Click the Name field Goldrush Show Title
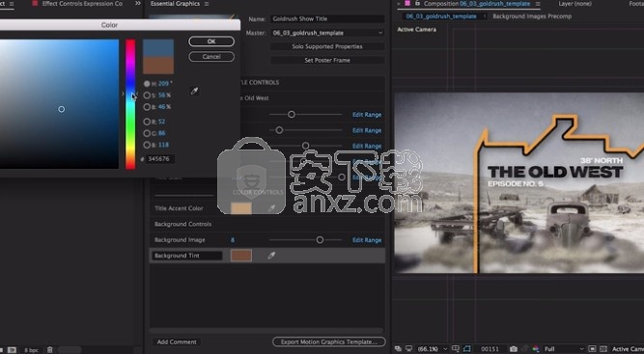The height and width of the screenshot is (354, 644). [327, 19]
